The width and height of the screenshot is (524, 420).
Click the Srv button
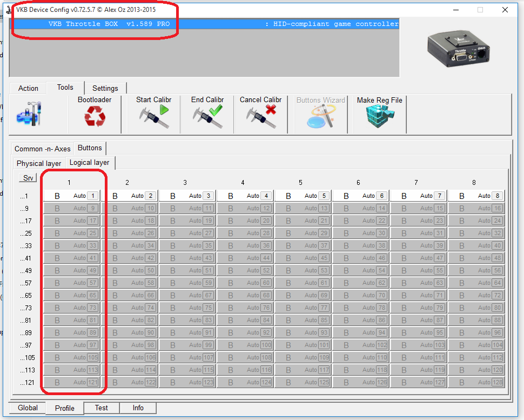(x=28, y=178)
